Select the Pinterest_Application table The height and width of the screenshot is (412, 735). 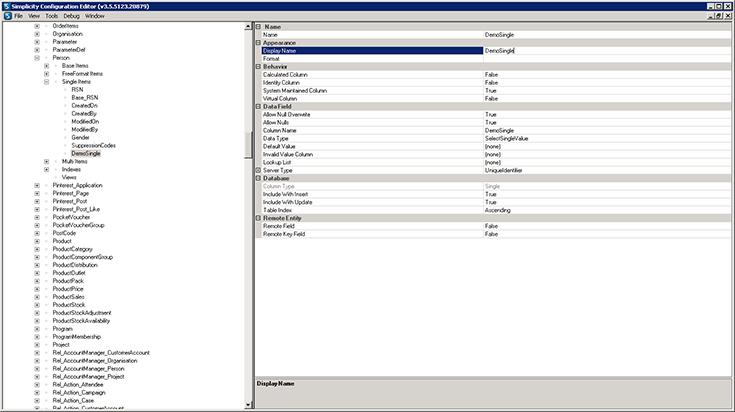(77, 185)
